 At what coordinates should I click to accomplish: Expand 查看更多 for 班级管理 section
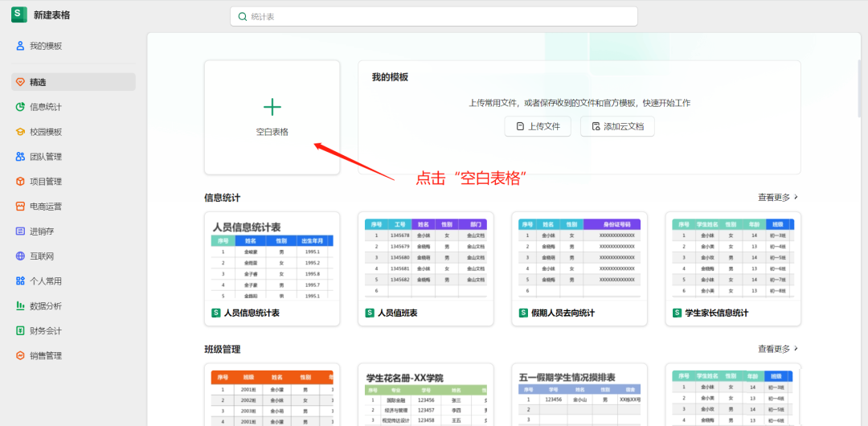click(778, 349)
